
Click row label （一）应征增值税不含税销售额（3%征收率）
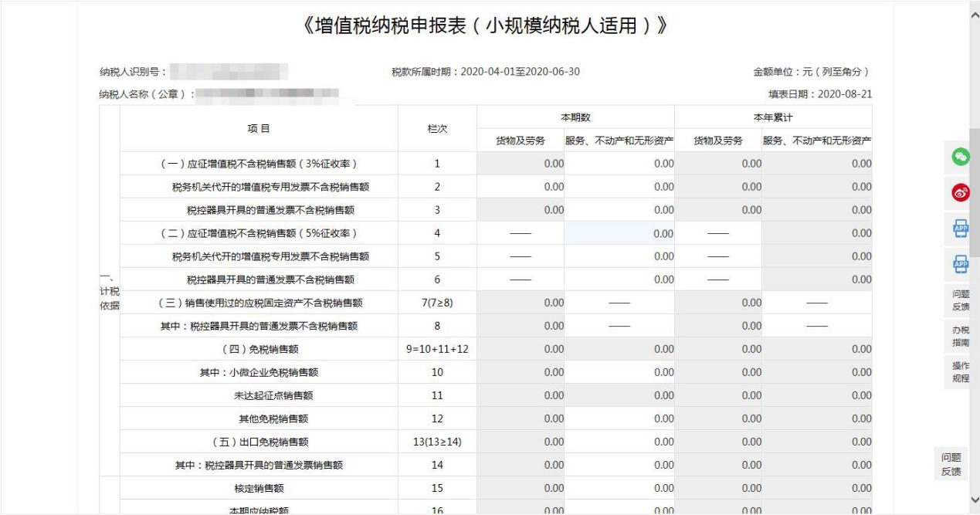259,164
